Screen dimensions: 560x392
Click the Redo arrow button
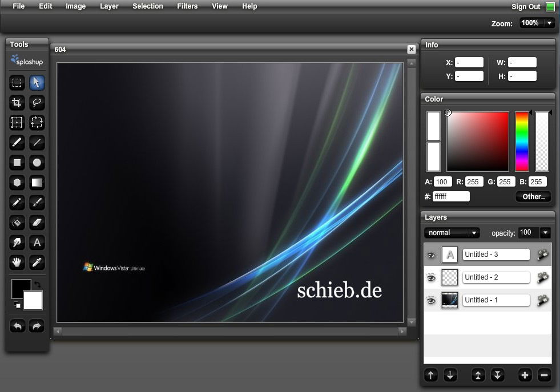pos(37,326)
